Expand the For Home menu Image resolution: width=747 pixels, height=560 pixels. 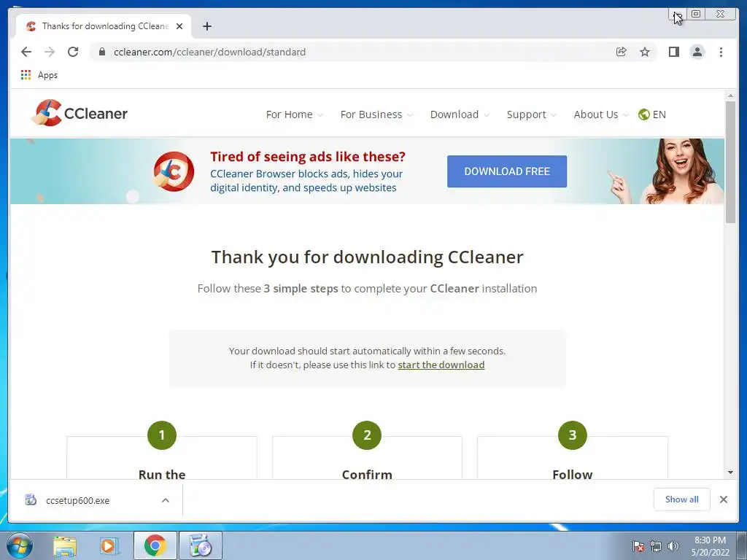[294, 114]
